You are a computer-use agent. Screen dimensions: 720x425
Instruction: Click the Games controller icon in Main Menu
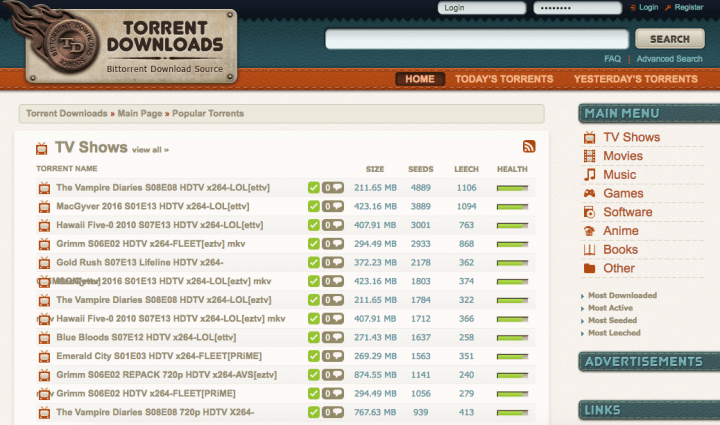(x=590, y=193)
